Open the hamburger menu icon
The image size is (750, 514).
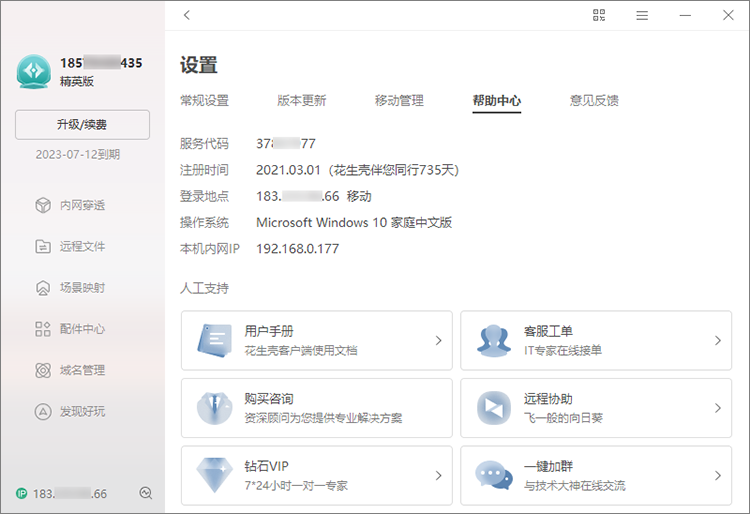click(x=642, y=16)
